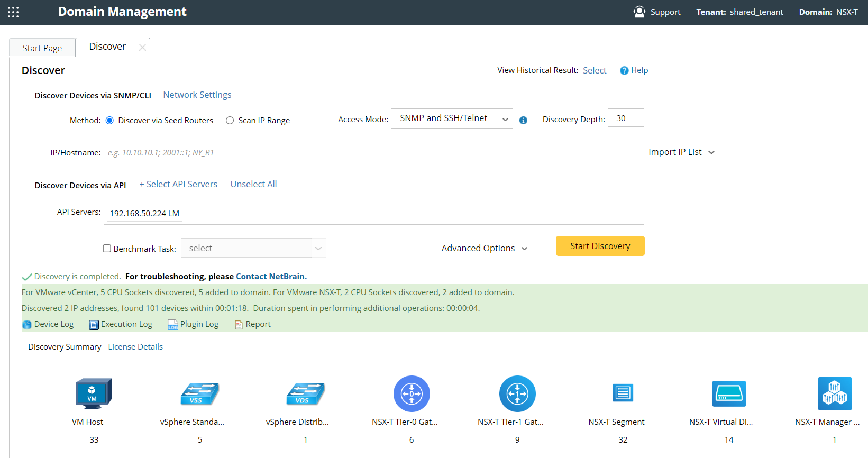Click the NSX-T Tier-0 Gateway icon
This screenshot has height=458, width=868.
pos(412,393)
